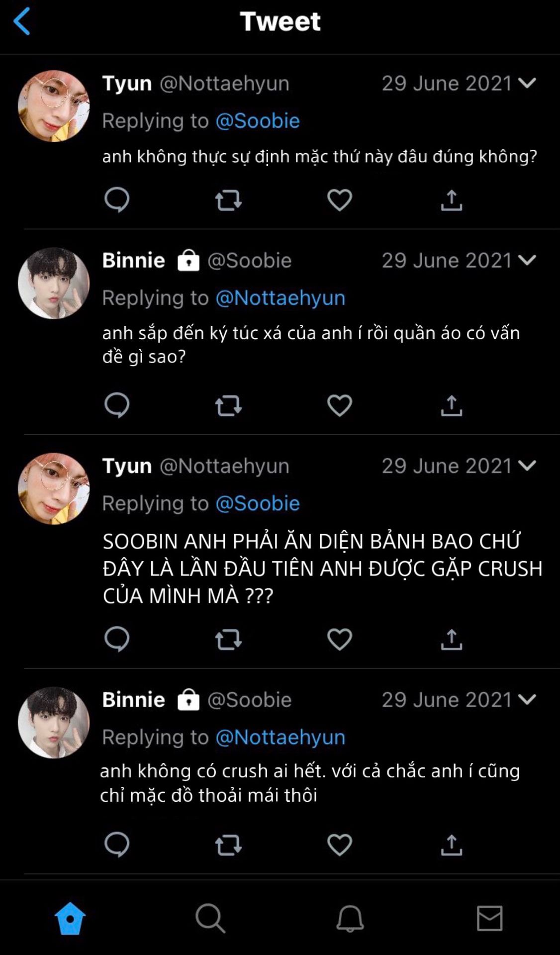The width and height of the screenshot is (560, 955).
Task: Retweet Tyun's first tweet
Action: pyautogui.click(x=228, y=200)
